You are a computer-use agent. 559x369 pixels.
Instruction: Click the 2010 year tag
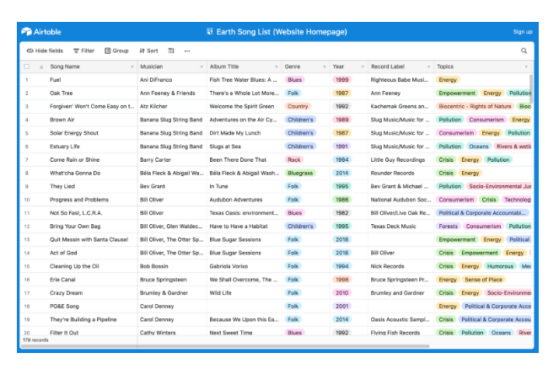coord(342,293)
